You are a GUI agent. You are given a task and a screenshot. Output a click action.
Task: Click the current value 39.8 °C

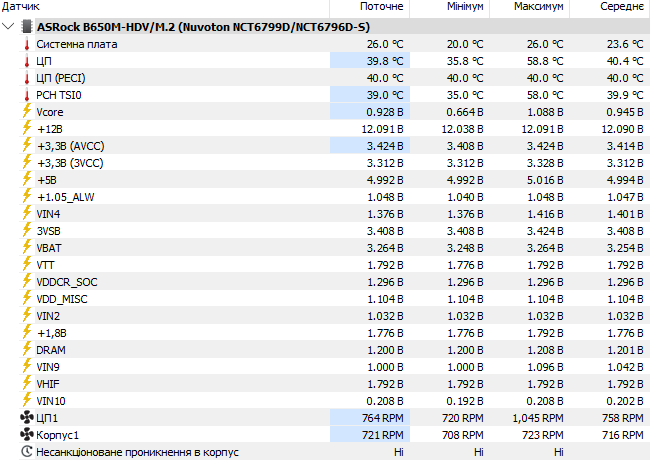pos(385,61)
